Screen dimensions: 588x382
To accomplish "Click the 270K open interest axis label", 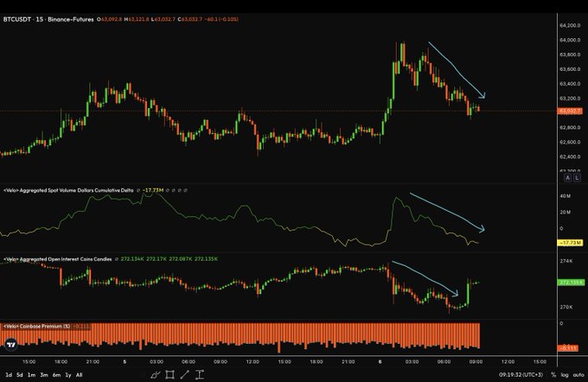I will pos(566,307).
